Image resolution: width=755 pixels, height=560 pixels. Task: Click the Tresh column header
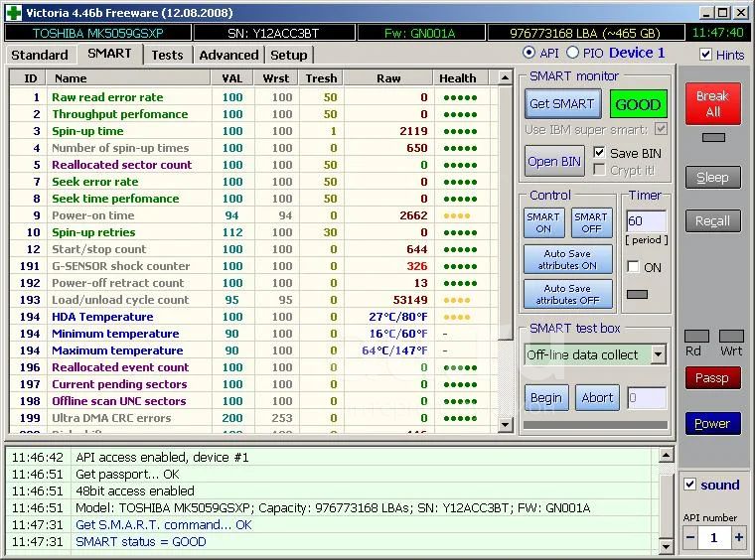[x=321, y=78]
